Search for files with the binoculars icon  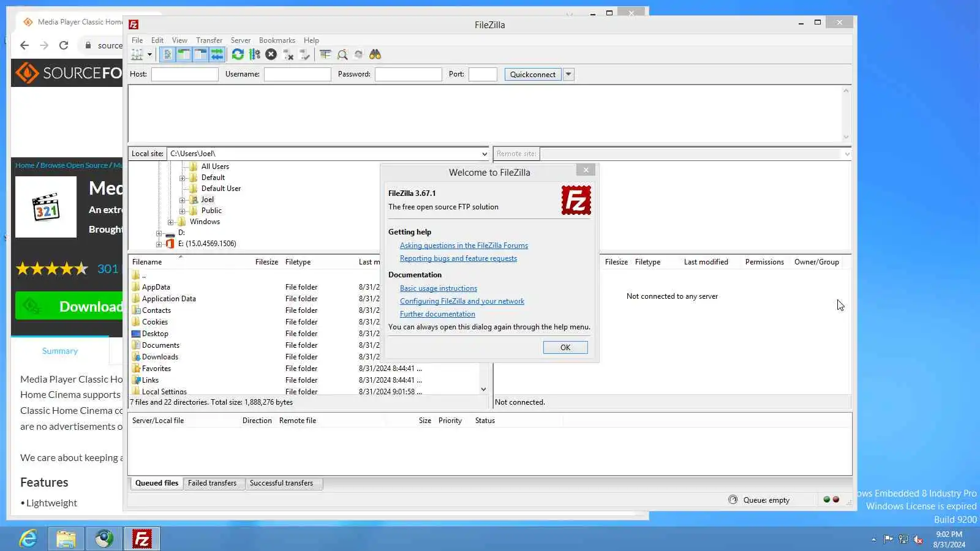click(x=375, y=54)
